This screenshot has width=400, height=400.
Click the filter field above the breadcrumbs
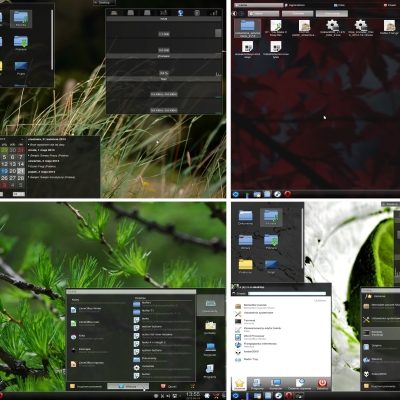click(258, 5)
